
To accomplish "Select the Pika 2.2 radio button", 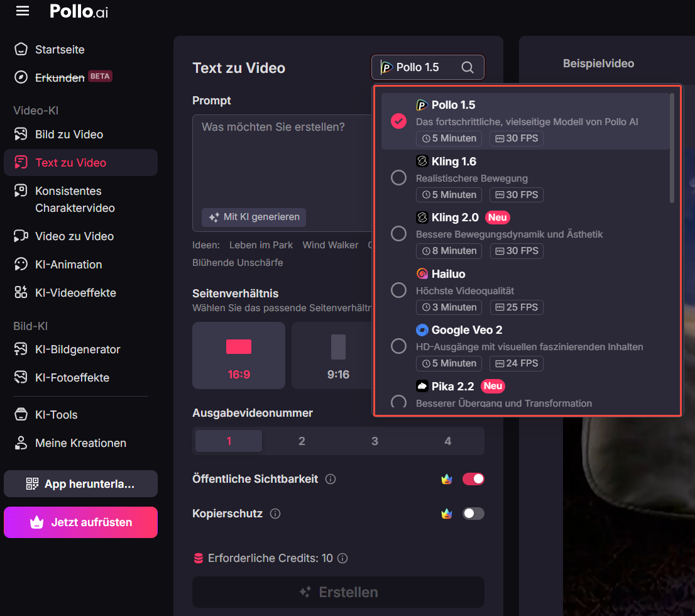I will (398, 402).
